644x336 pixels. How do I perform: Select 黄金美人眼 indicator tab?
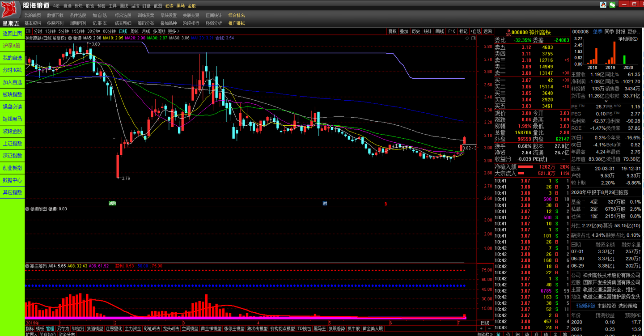coord(373,329)
